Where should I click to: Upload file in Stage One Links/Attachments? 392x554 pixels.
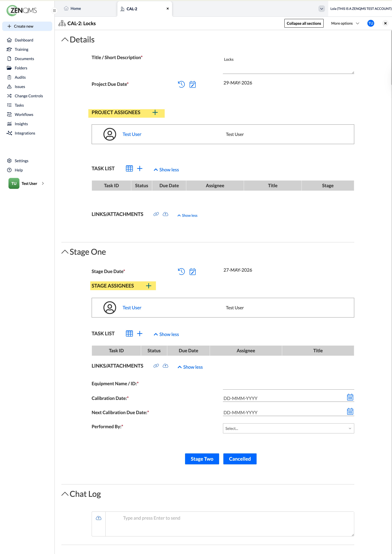tap(165, 366)
